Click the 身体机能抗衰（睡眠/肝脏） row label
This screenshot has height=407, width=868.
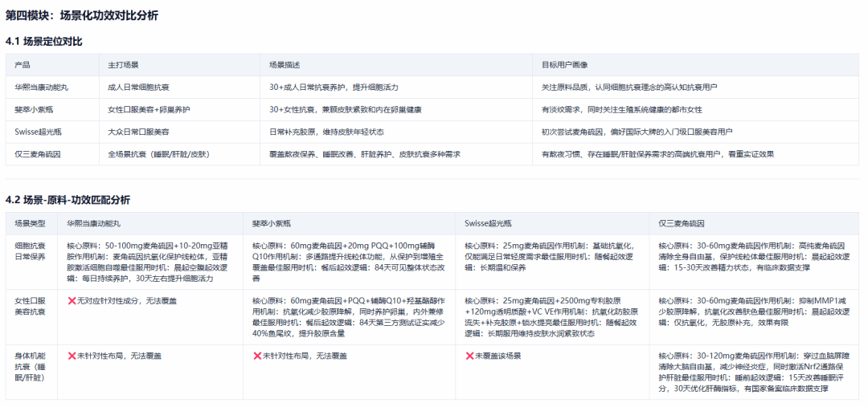tap(31, 367)
